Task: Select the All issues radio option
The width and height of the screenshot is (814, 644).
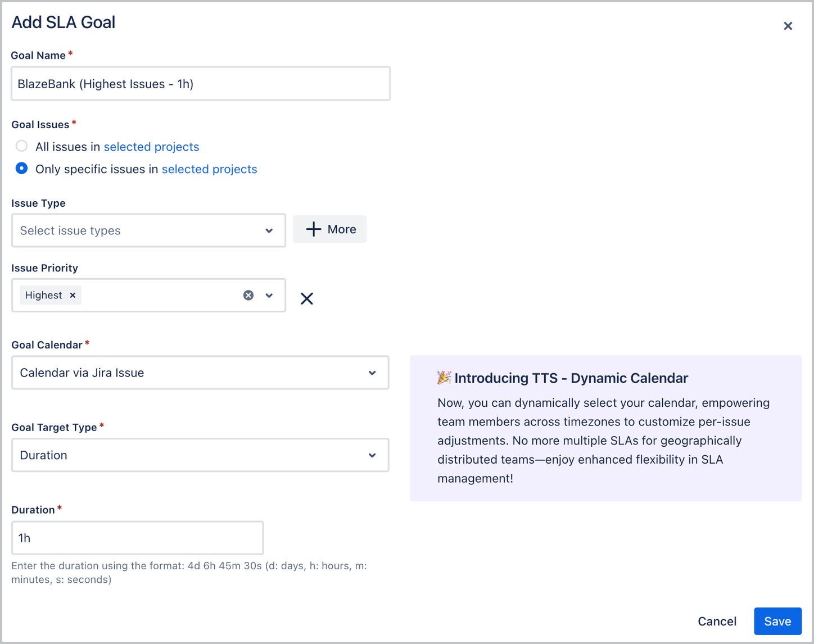Action: [21, 146]
